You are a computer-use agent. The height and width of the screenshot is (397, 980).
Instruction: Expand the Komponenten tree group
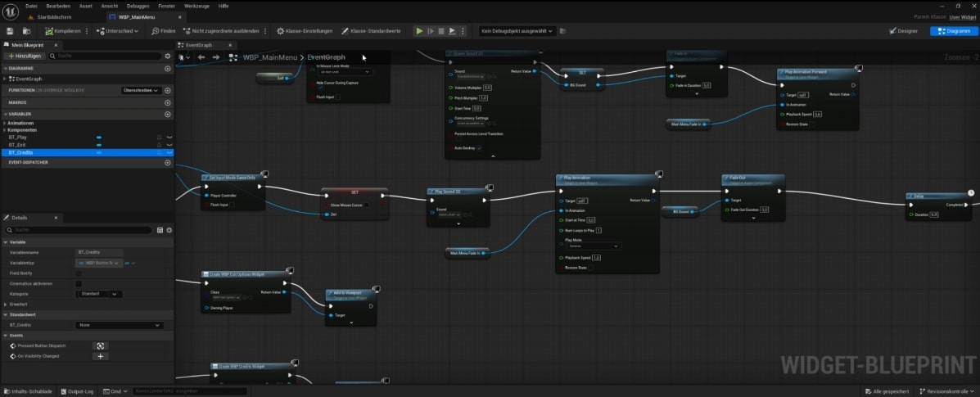tap(5, 130)
